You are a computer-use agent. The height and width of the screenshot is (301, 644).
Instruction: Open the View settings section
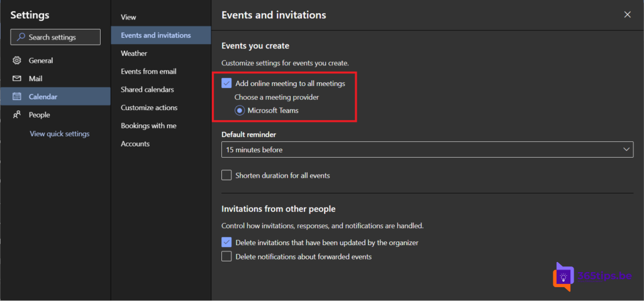pos(128,17)
